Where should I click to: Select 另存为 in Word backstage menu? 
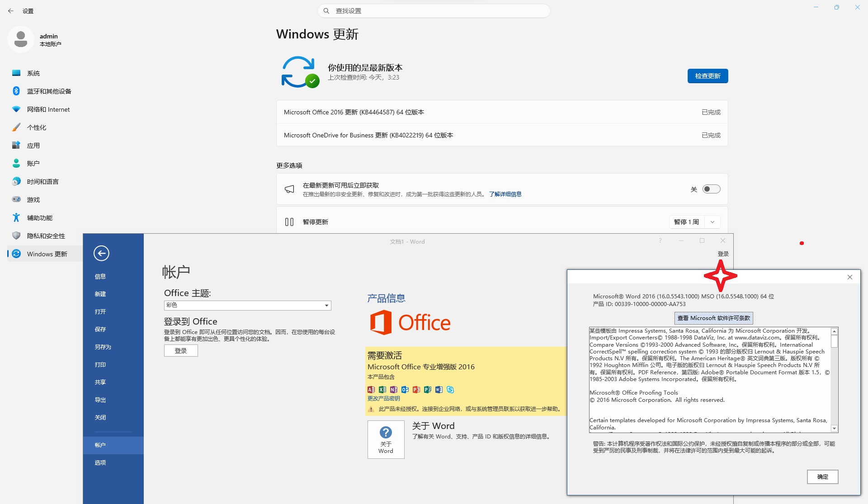click(x=103, y=347)
